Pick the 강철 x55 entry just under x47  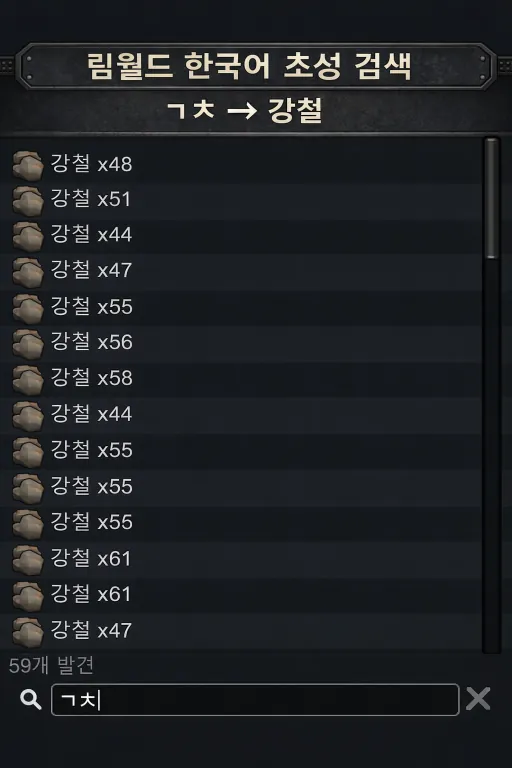click(241, 307)
